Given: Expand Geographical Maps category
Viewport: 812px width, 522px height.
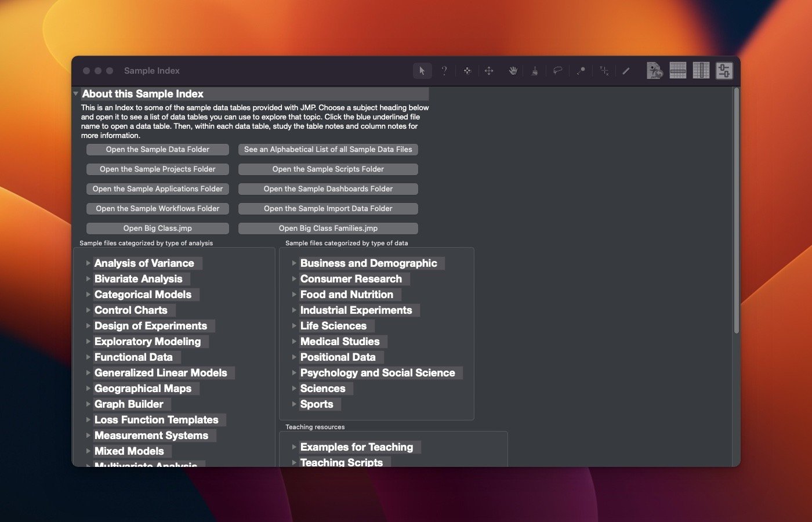Looking at the screenshot, I should tap(88, 389).
